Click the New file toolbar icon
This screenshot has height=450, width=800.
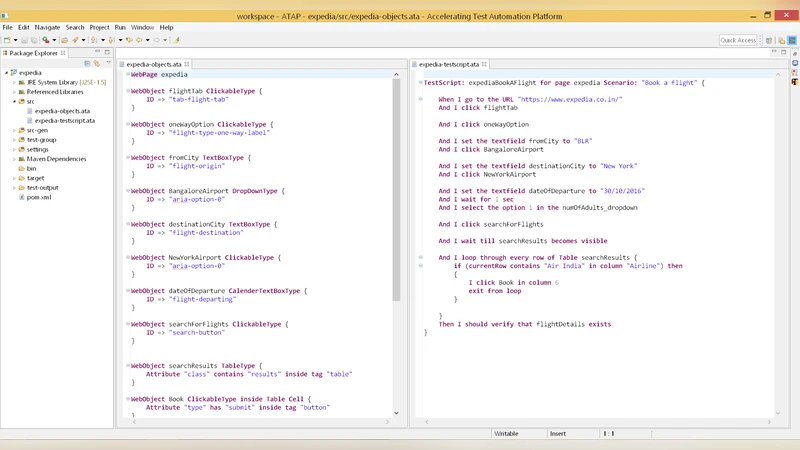tap(7, 40)
